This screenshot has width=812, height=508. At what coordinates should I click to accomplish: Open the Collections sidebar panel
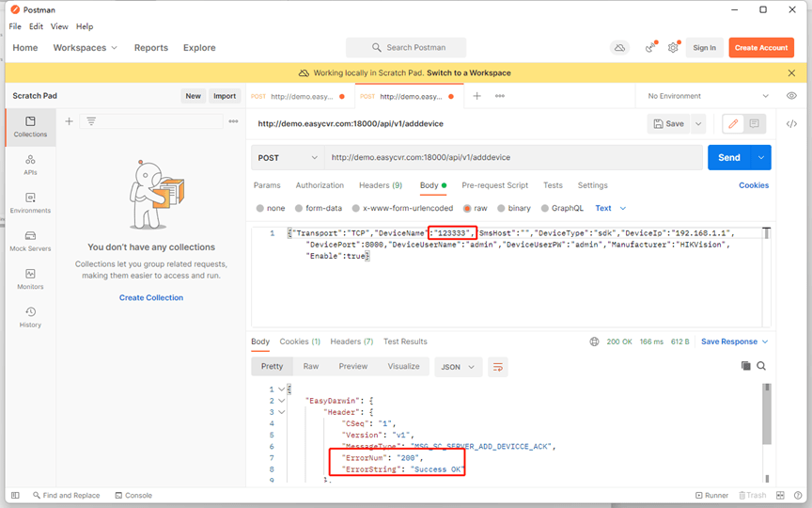coord(30,127)
